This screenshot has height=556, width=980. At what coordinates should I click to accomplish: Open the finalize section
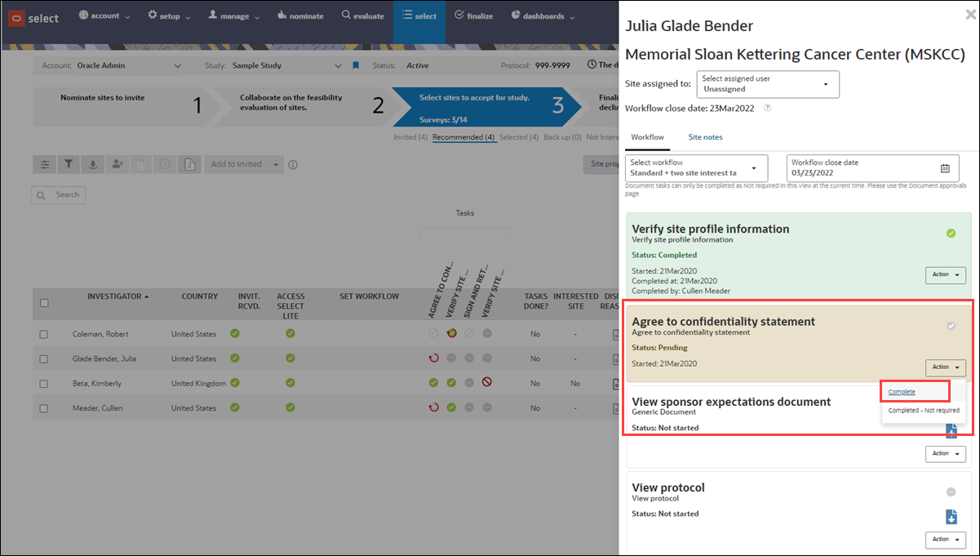(x=473, y=16)
